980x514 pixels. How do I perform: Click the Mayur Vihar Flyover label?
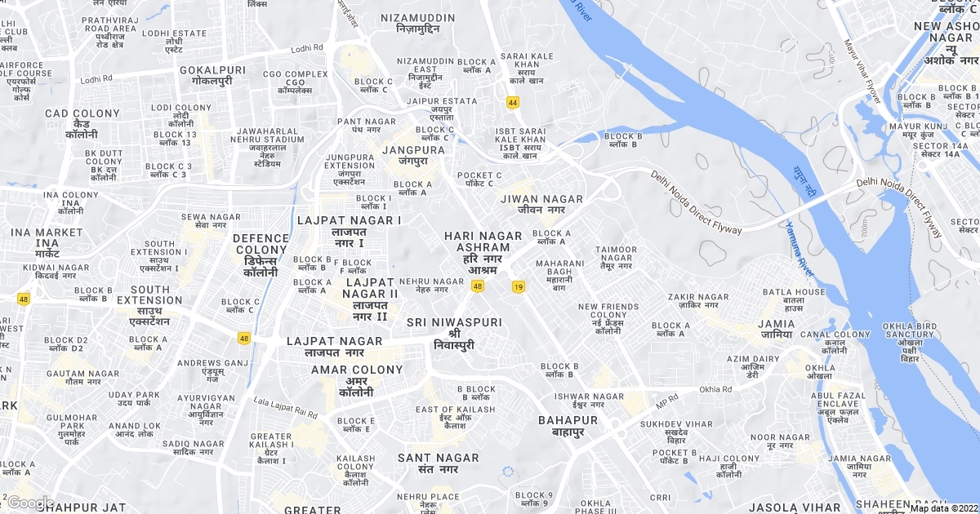coord(863,71)
